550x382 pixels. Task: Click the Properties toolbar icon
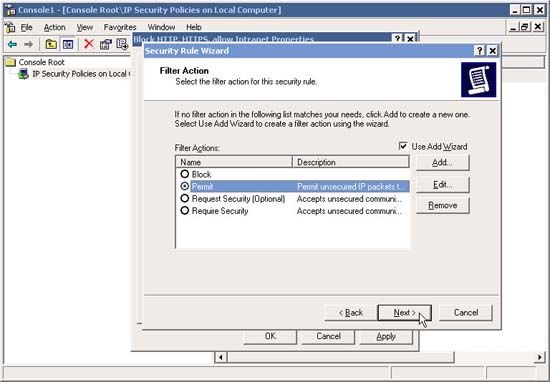pos(106,44)
